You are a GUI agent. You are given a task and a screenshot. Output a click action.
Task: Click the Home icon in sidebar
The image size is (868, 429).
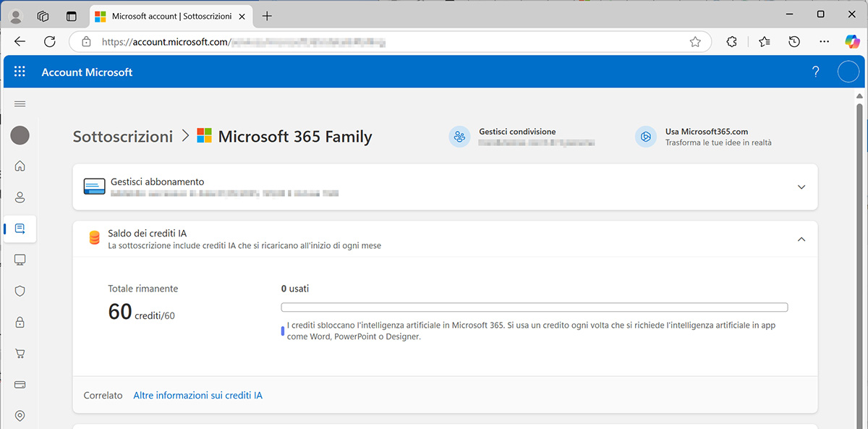20,166
